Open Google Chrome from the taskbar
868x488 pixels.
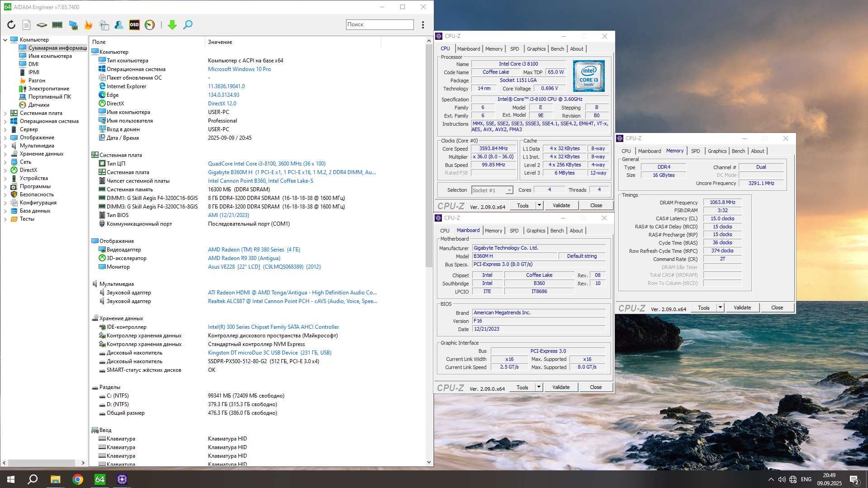click(78, 479)
